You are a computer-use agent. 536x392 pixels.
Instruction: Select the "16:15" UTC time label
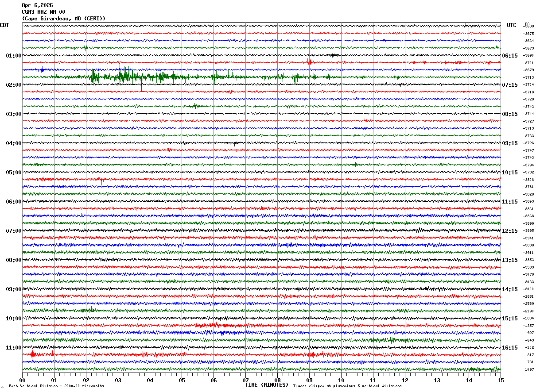[x=510, y=348]
